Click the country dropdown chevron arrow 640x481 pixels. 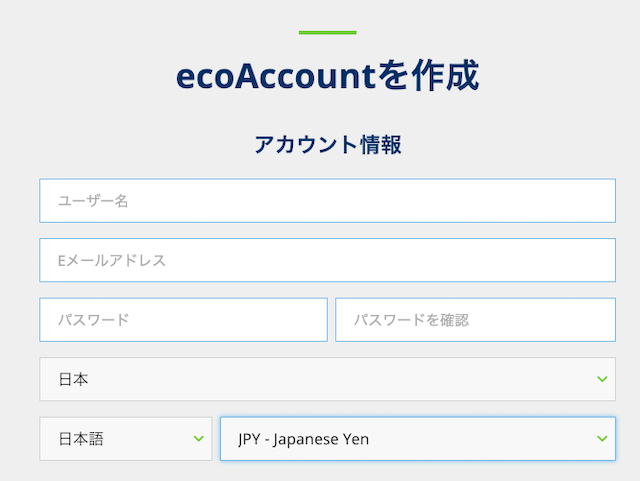click(x=602, y=379)
